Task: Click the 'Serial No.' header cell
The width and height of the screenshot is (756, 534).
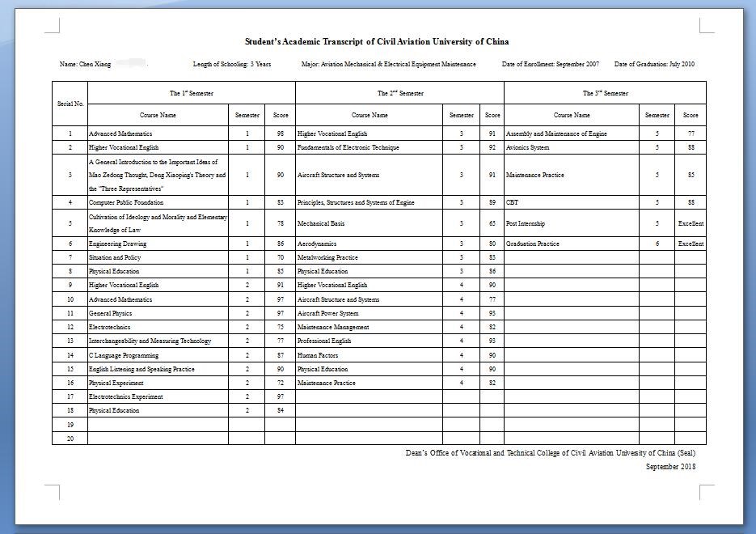Action: 70,104
